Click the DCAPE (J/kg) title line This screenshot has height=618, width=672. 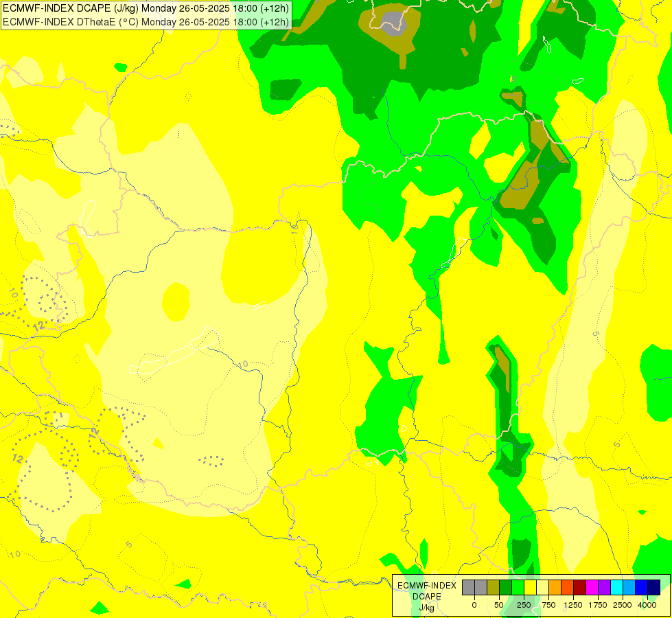click(x=146, y=8)
